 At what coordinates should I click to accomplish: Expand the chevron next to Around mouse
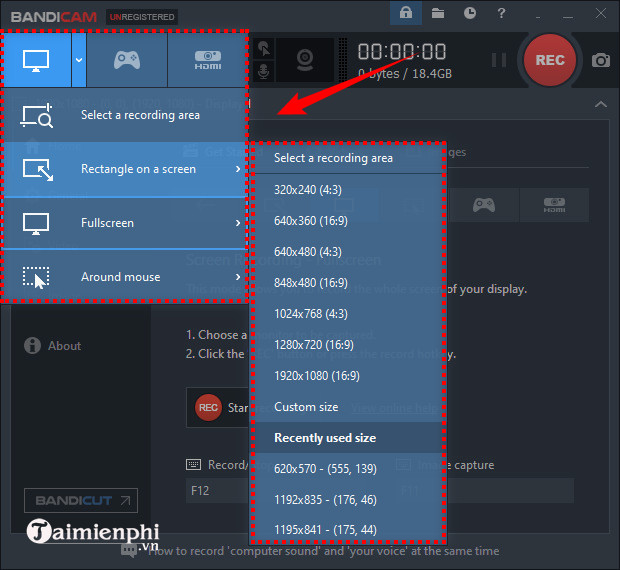pyautogui.click(x=238, y=277)
